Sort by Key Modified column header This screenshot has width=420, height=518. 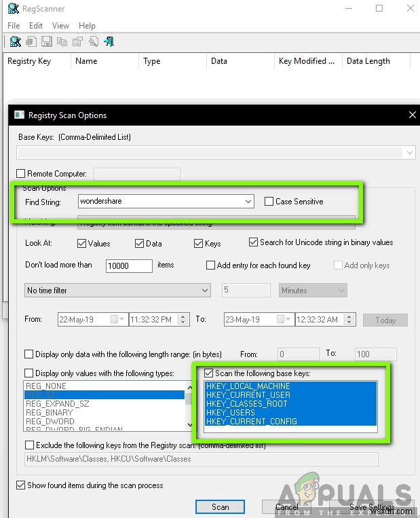click(x=308, y=61)
